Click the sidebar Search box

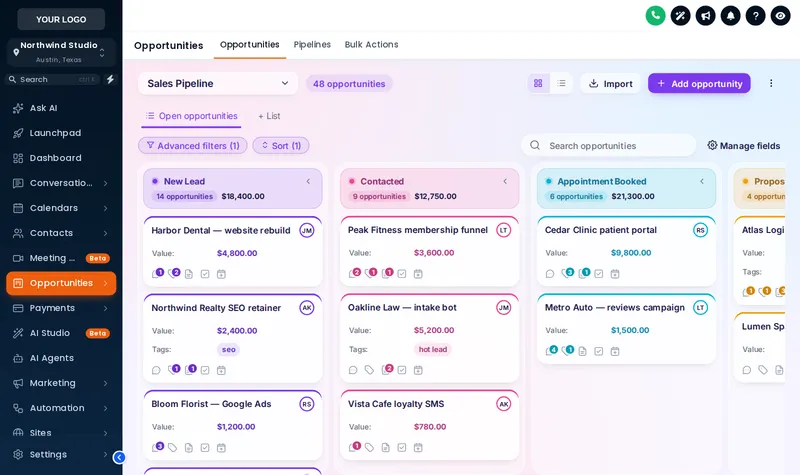pos(53,79)
